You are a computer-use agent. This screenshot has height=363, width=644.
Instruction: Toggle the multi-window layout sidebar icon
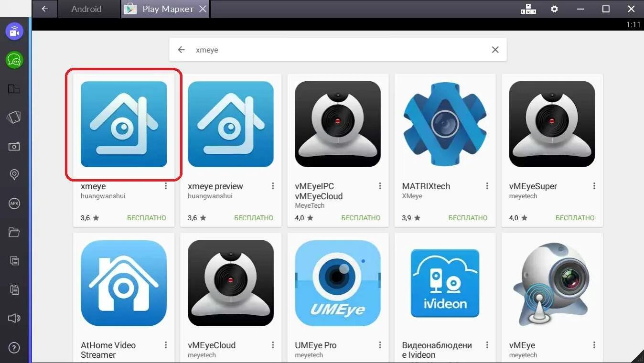click(14, 89)
